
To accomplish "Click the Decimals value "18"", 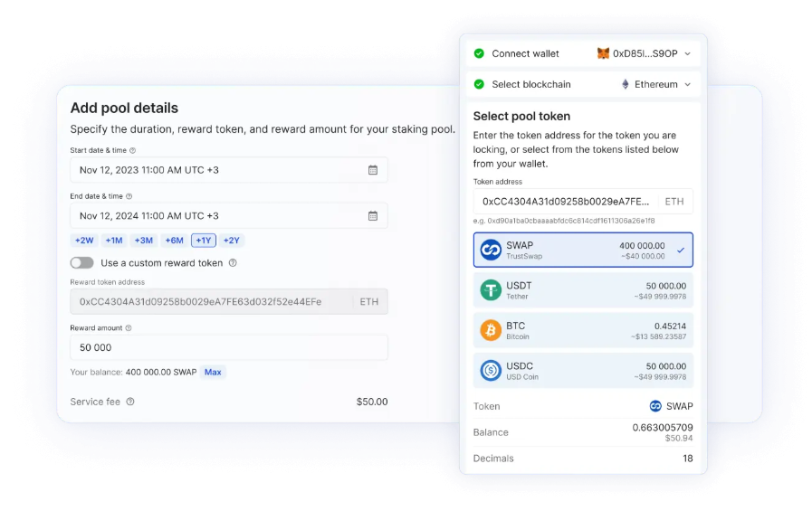I will coord(688,459).
